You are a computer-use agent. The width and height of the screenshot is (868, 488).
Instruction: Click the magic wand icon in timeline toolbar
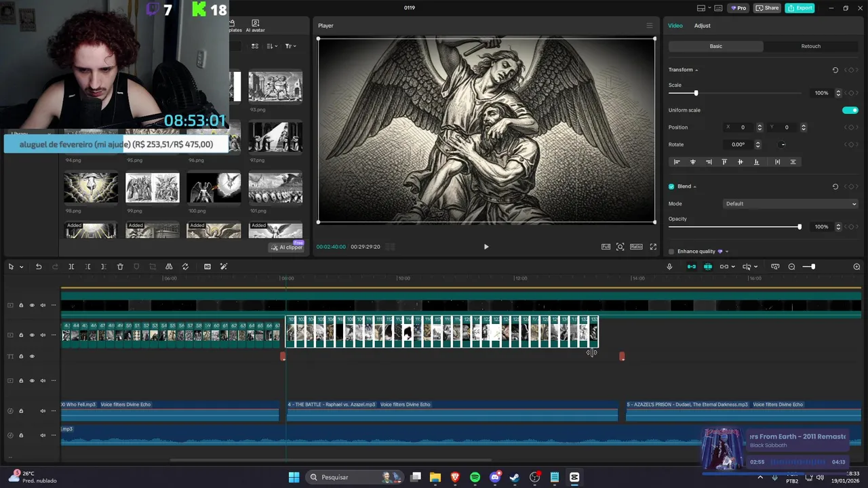[224, 266]
